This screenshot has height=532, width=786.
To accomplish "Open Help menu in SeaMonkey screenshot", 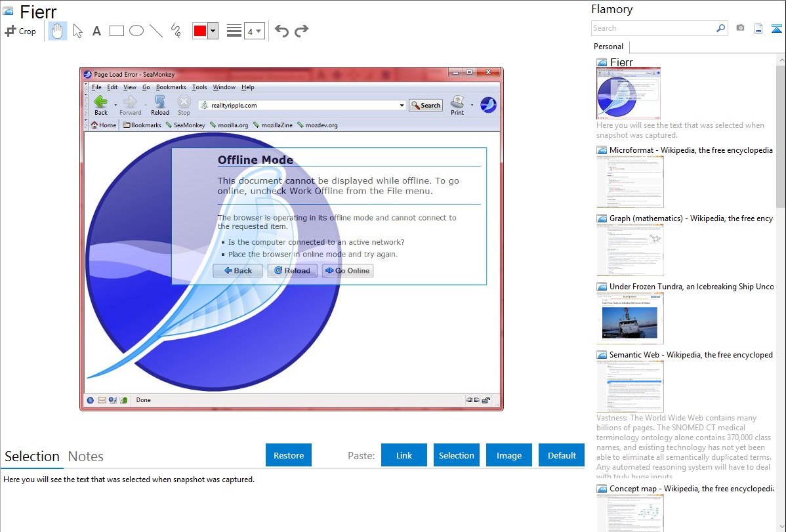I will tap(247, 87).
